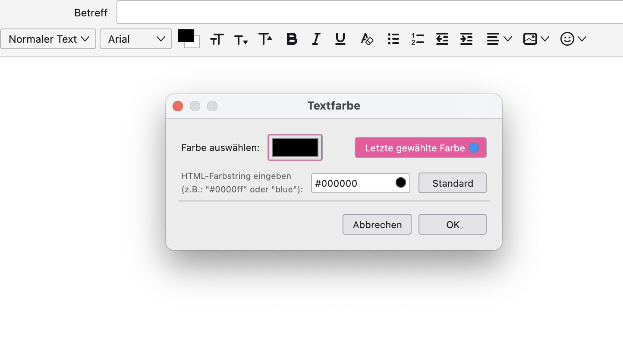
Task: Click the Standard button
Action: 453,183
